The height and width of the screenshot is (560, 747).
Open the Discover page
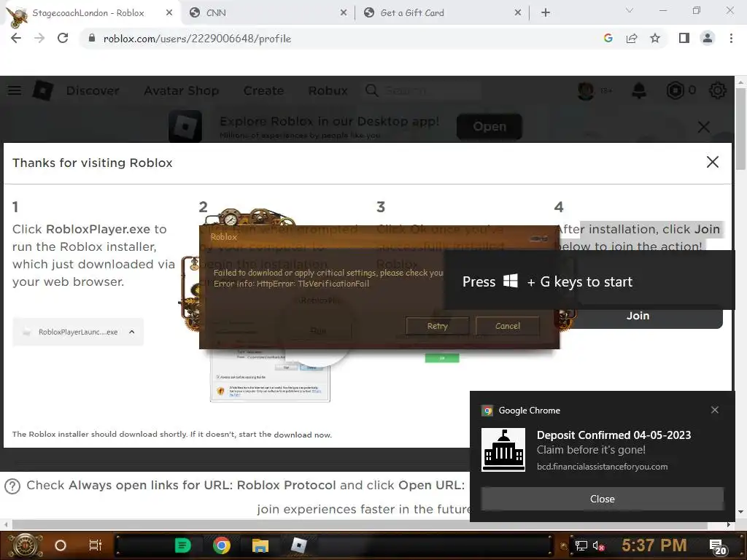(93, 90)
